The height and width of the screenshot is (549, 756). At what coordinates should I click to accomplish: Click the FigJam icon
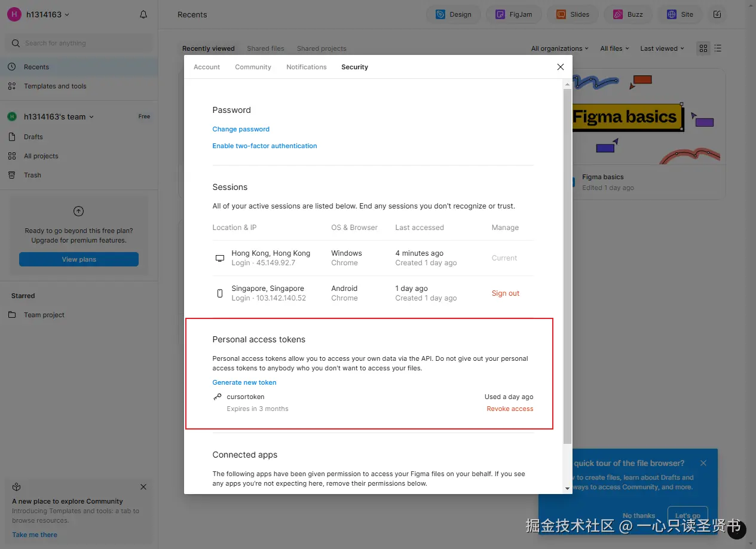pyautogui.click(x=500, y=14)
